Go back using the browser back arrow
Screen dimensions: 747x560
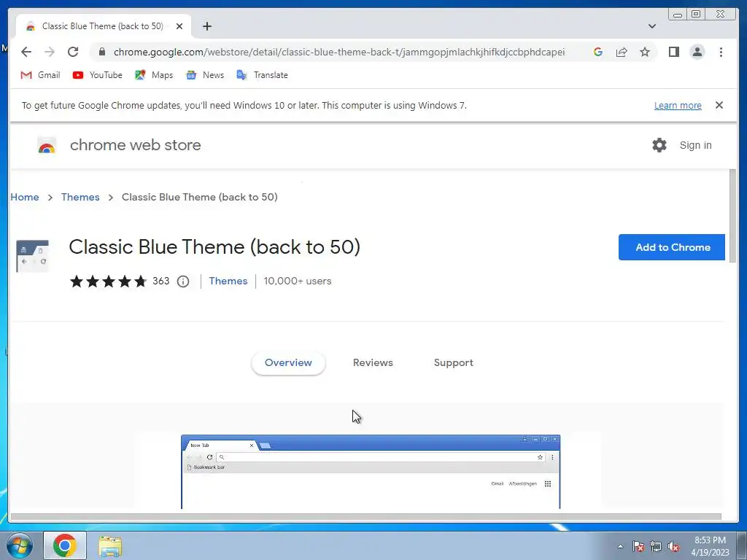click(x=26, y=52)
